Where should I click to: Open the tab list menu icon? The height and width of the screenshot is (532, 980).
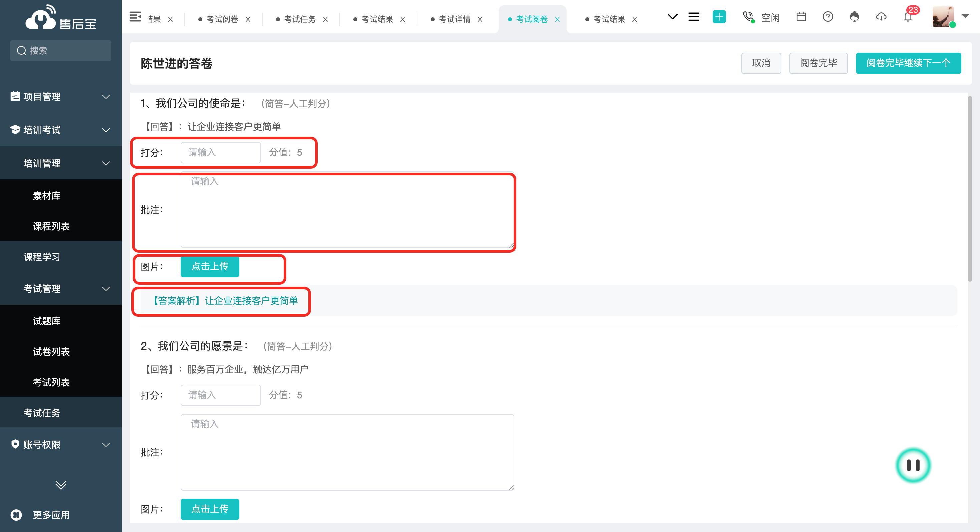(x=694, y=17)
